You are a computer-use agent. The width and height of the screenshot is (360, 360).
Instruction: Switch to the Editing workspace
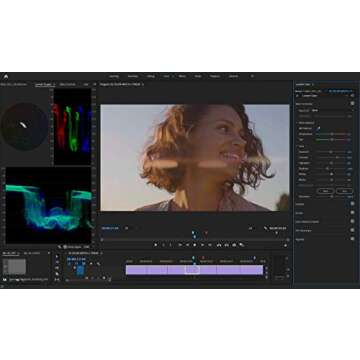pyautogui.click(x=151, y=76)
